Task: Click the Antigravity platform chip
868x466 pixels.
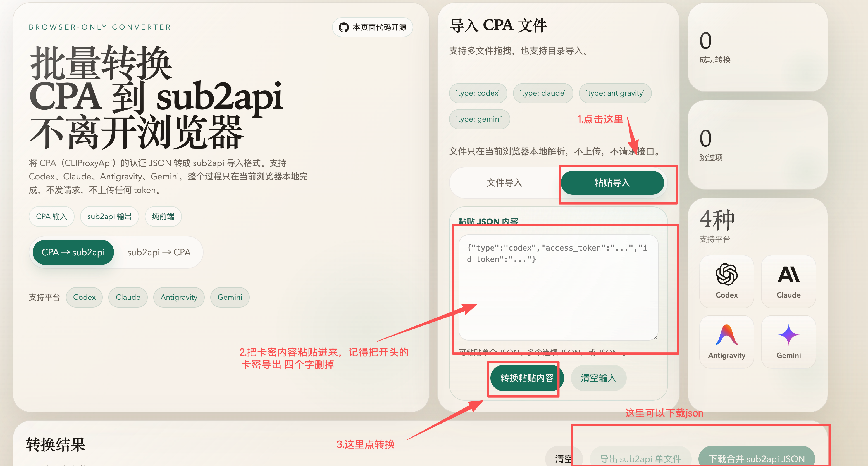Action: 179,298
